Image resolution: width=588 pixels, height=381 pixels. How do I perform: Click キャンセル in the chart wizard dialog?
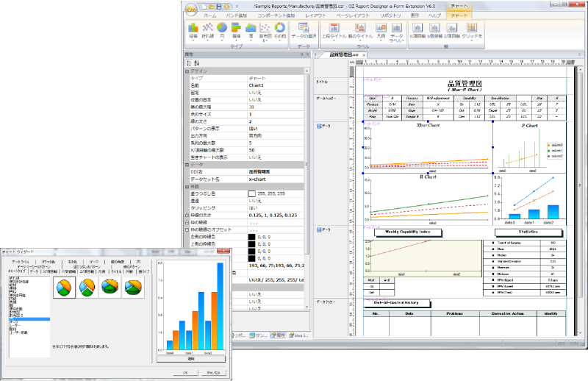(213, 372)
